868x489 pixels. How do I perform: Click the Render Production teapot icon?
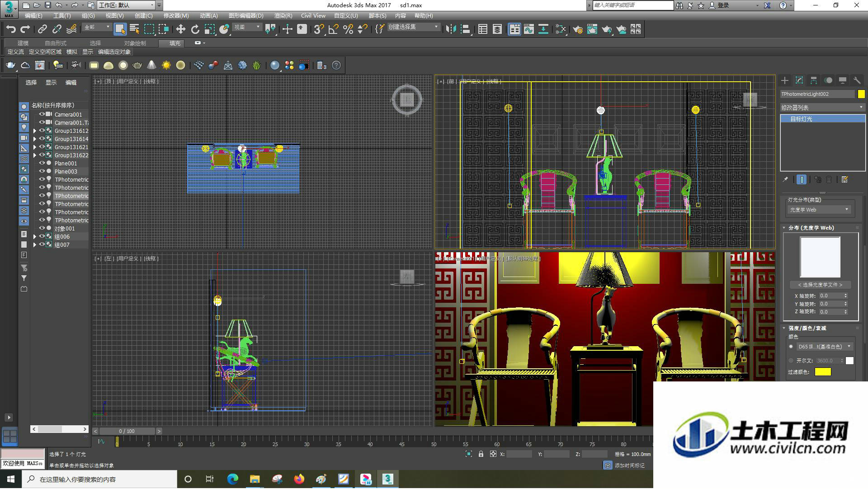click(607, 29)
